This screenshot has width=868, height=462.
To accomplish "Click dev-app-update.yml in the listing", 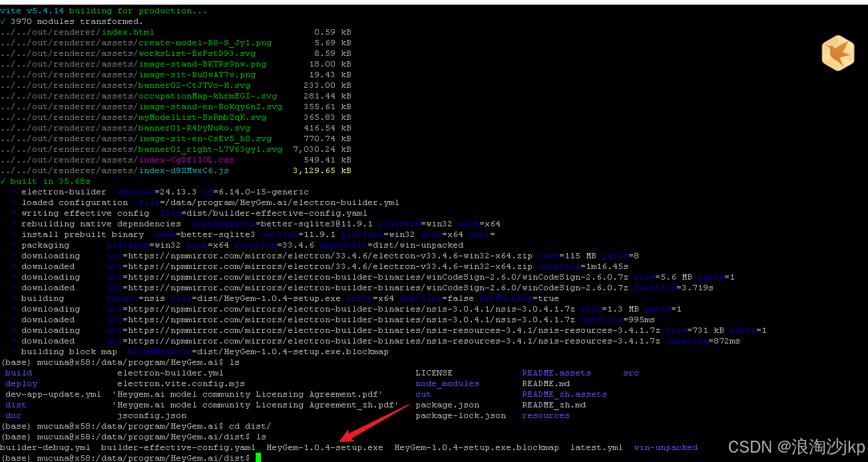I will click(x=53, y=394).
